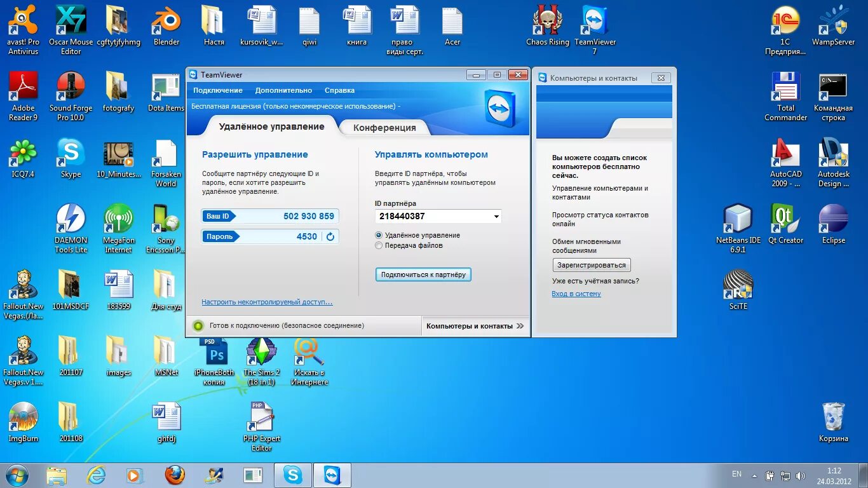Click the EN language indicator
Viewport: 868px width, 488px height.
pos(737,474)
